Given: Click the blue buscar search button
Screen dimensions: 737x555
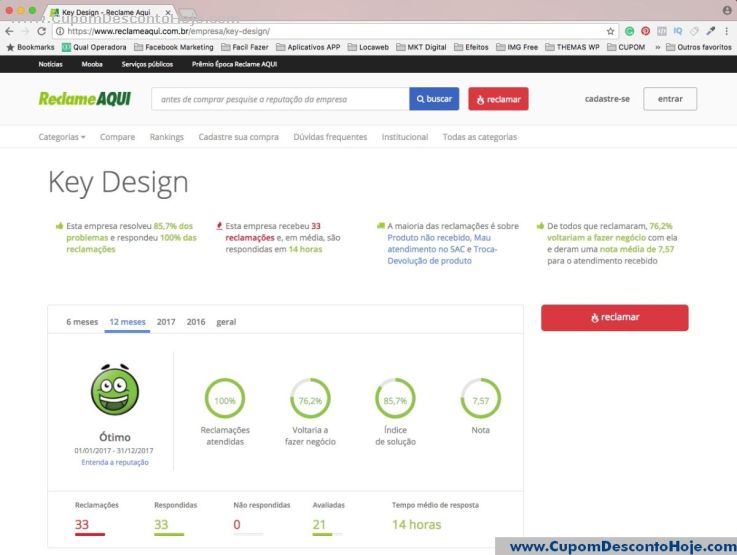Looking at the screenshot, I should pyautogui.click(x=434, y=99).
